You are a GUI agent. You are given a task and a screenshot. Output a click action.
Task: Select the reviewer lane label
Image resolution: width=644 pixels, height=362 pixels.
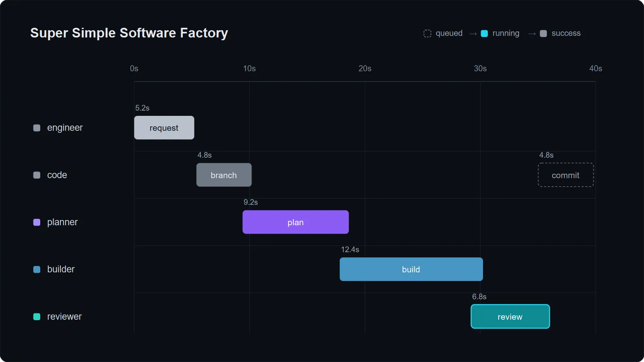pyautogui.click(x=64, y=317)
